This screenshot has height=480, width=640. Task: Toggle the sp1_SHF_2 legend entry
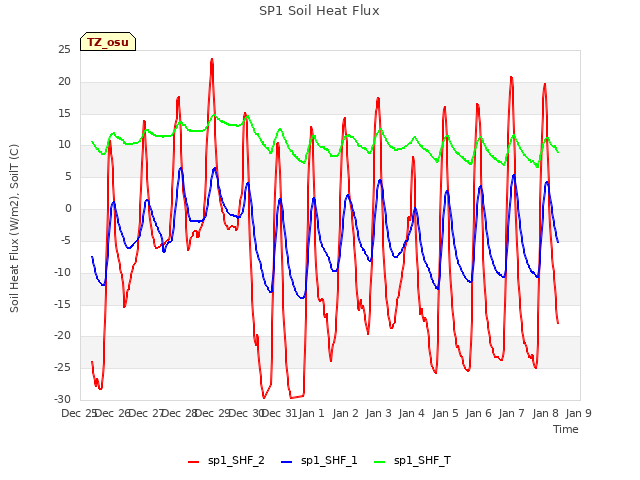[226, 461]
